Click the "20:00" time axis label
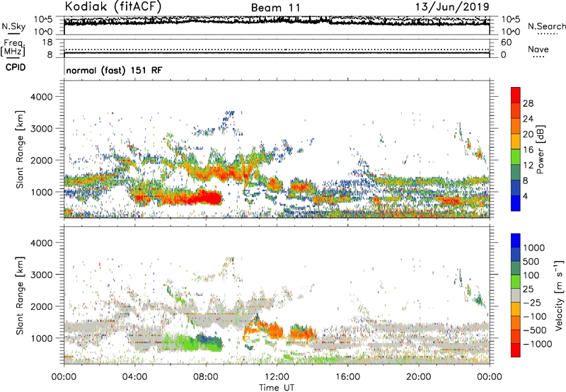This screenshot has height=392, width=566. coord(418,377)
